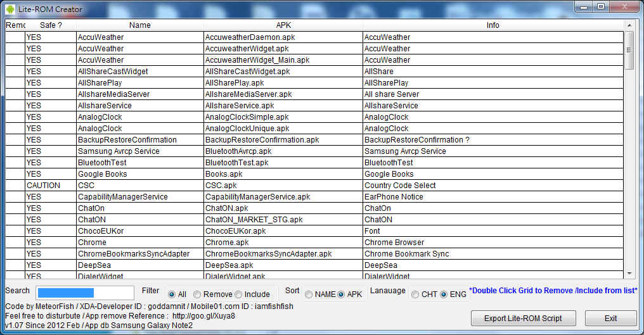Select the Books.apk cell
The image size is (644, 335).
point(283,174)
